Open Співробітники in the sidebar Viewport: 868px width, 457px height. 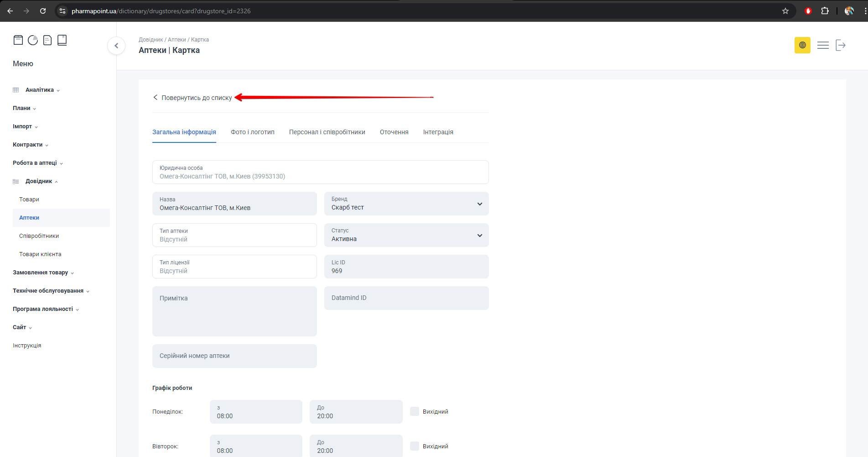(x=39, y=236)
